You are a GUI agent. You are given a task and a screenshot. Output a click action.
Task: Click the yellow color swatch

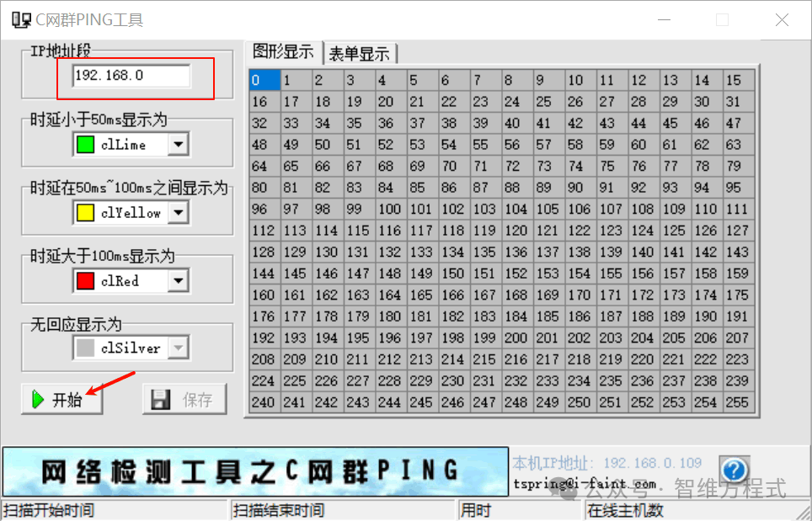coord(85,213)
